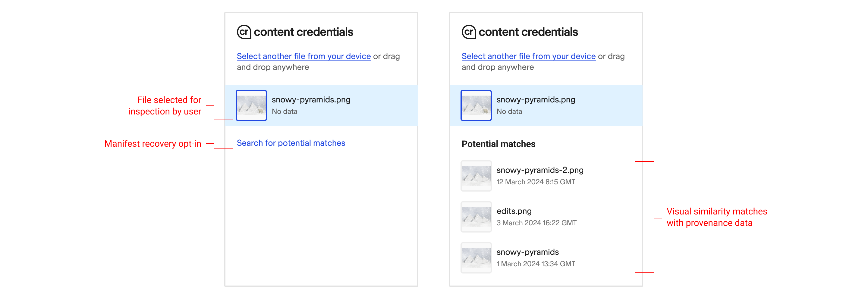Click the 'snowy-pyramids' match name, the one without an extension
Image resolution: width=868 pixels, height=300 pixels.
tap(527, 252)
